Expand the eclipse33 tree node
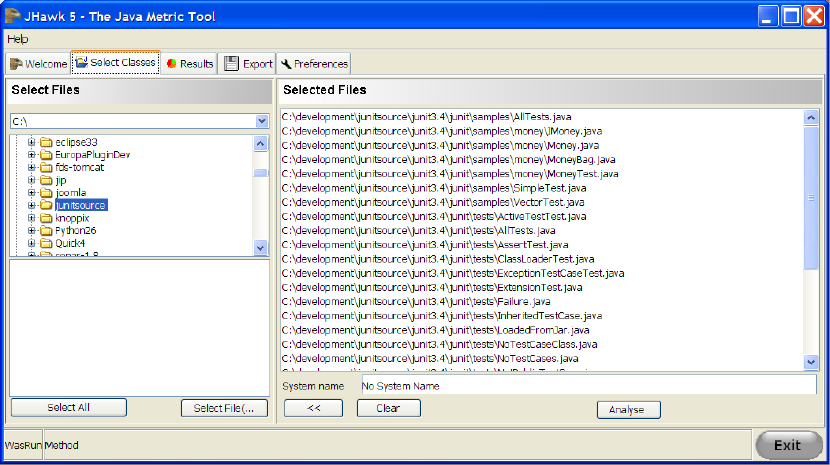This screenshot has width=830, height=465. click(x=31, y=142)
